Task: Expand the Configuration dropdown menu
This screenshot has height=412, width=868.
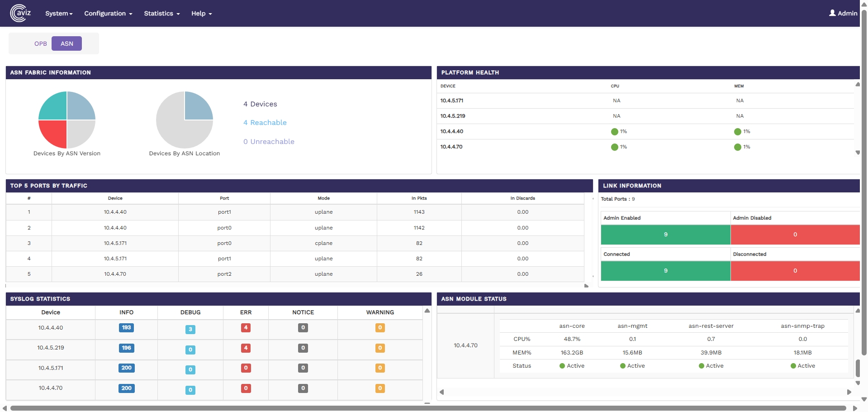Action: [108, 14]
